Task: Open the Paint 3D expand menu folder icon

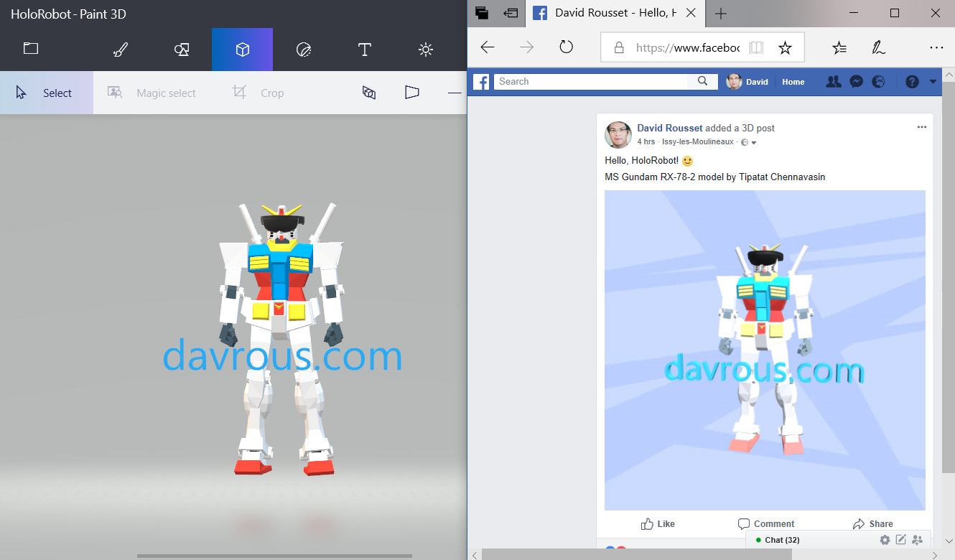Action: tap(30, 49)
